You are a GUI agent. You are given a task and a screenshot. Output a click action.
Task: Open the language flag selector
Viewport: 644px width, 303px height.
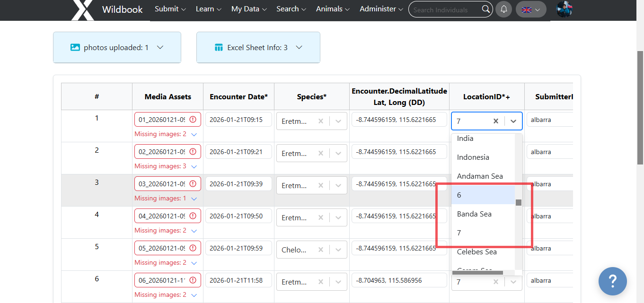[530, 9]
